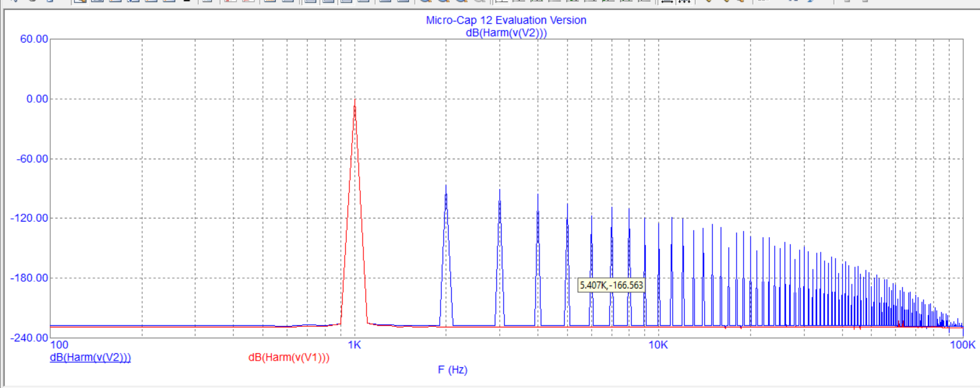Click the -240.00 y-axis scale value
Screen dimensions: 980x388
pyautogui.click(x=29, y=338)
